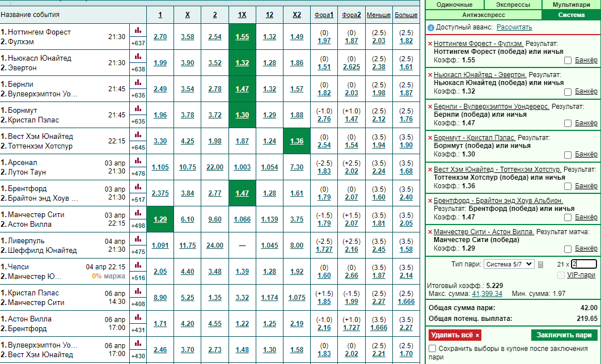Open the Вест Хэм Юнайтед - Тоттенхэм Хотспур coupon link

point(497,170)
